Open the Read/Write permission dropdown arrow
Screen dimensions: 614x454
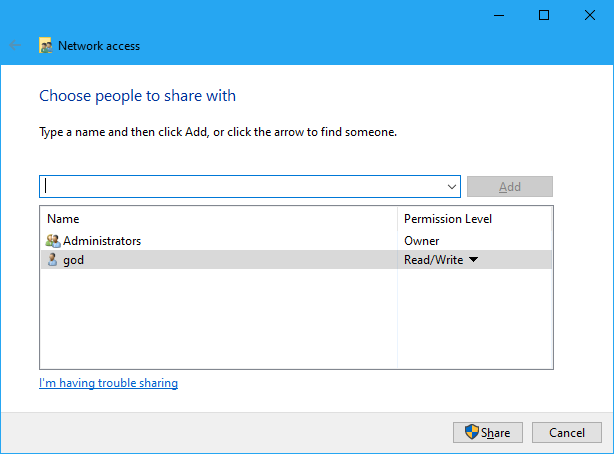473,260
